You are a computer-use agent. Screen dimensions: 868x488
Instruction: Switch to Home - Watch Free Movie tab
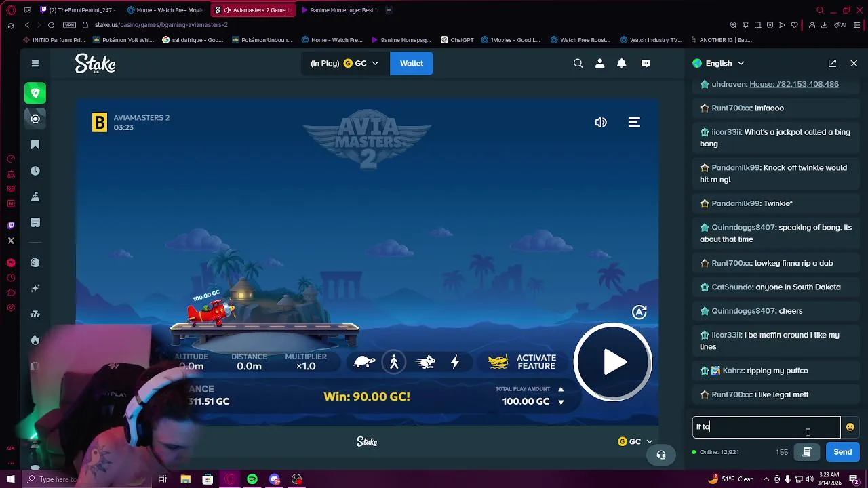166,10
